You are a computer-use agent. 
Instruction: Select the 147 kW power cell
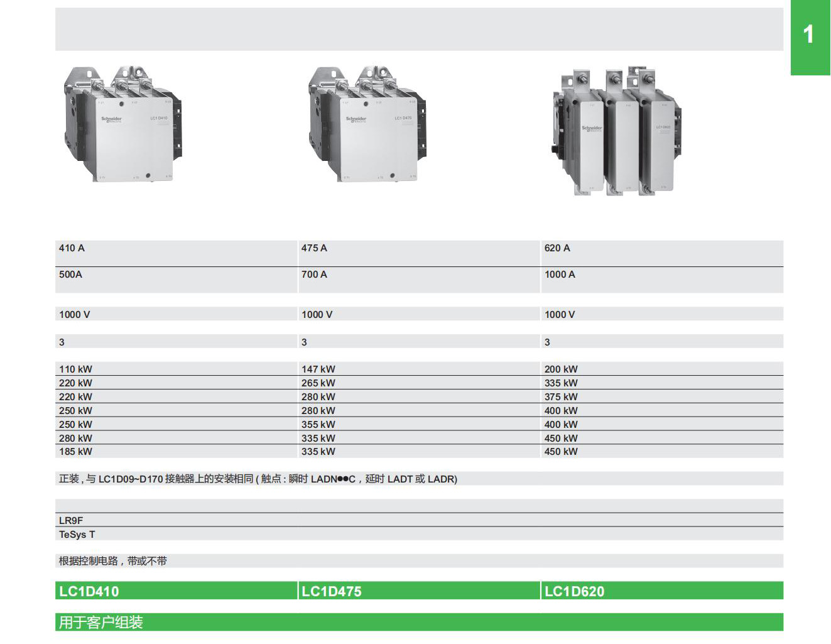[x=318, y=369]
